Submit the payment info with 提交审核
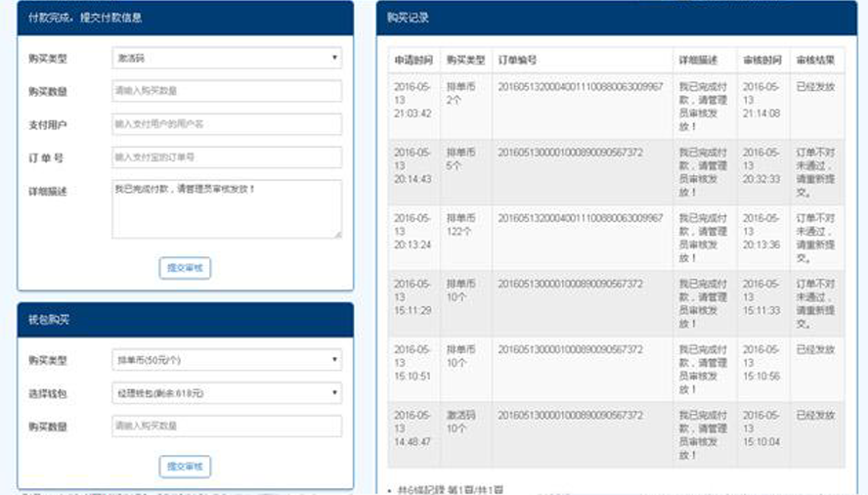868x495 pixels. (x=185, y=268)
